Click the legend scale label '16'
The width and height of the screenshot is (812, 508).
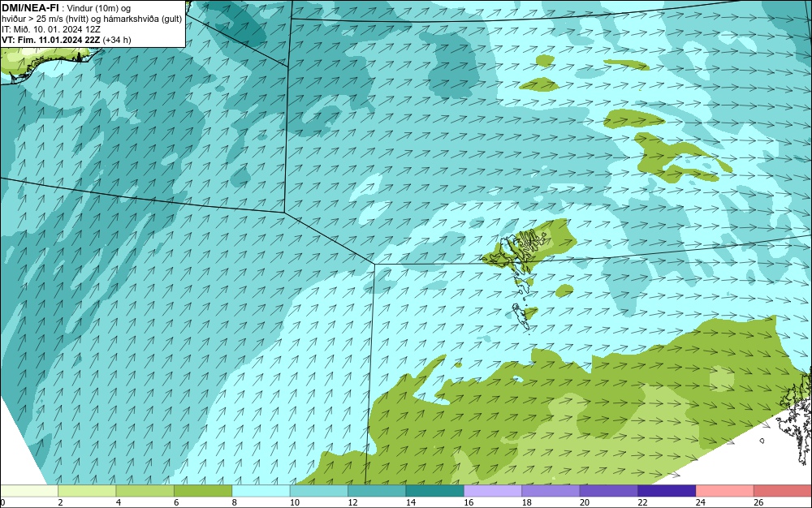tap(469, 502)
